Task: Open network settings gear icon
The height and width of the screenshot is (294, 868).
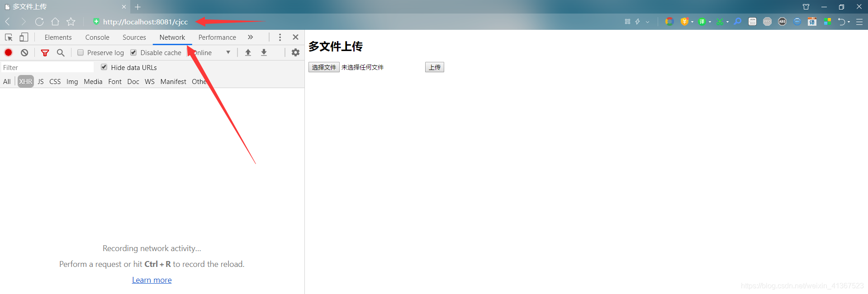Action: (295, 52)
